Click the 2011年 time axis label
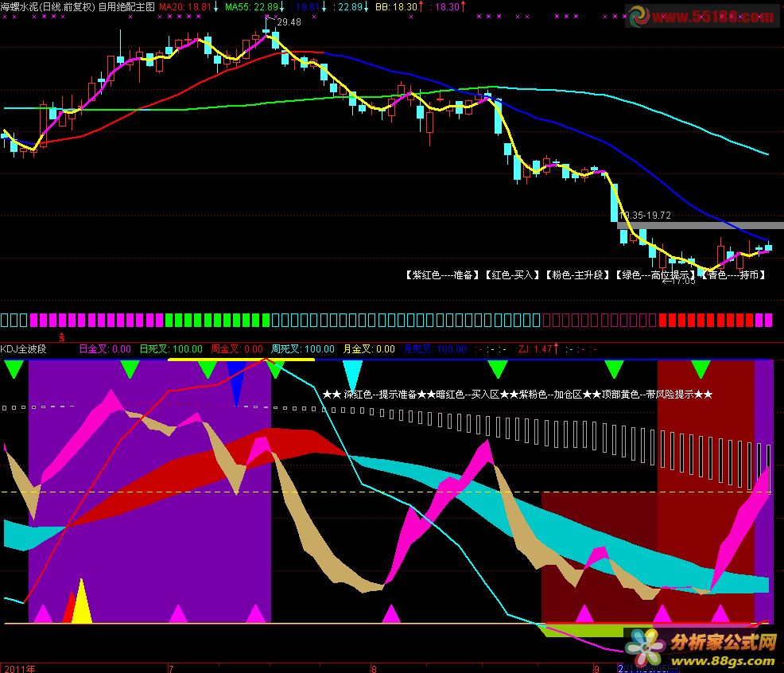Image resolution: width=784 pixels, height=673 pixels. tap(20, 669)
